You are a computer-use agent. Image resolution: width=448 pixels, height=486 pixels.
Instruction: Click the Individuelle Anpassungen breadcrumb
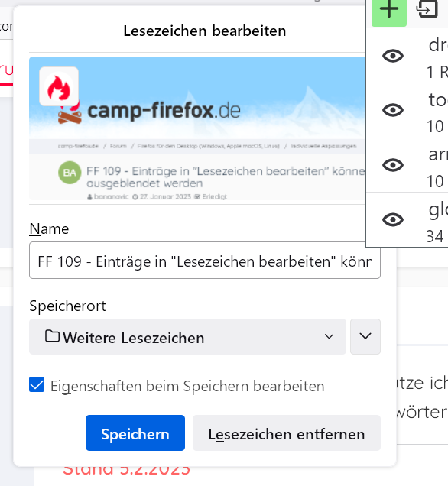point(323,146)
